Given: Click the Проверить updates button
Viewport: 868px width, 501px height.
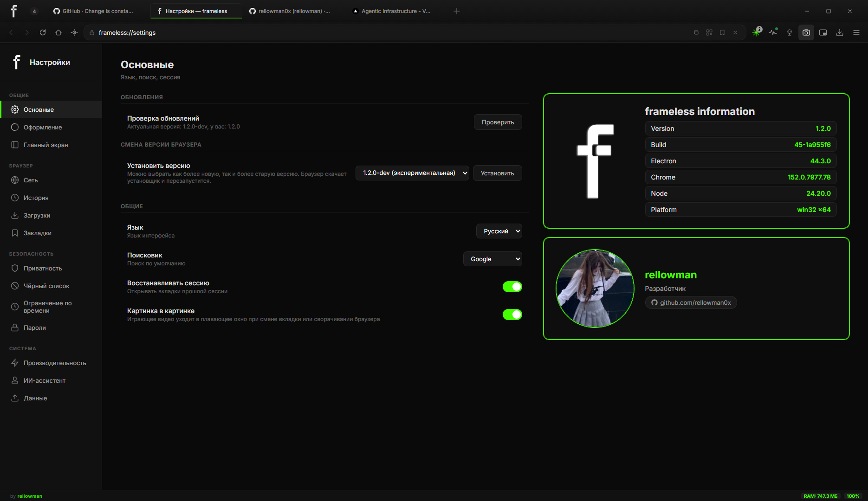Looking at the screenshot, I should (498, 122).
